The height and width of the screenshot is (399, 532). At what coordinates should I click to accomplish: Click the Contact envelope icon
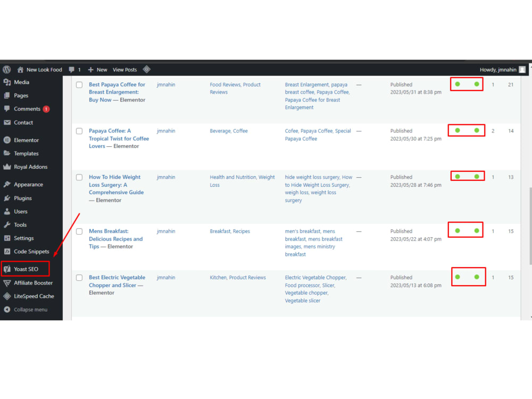7,122
